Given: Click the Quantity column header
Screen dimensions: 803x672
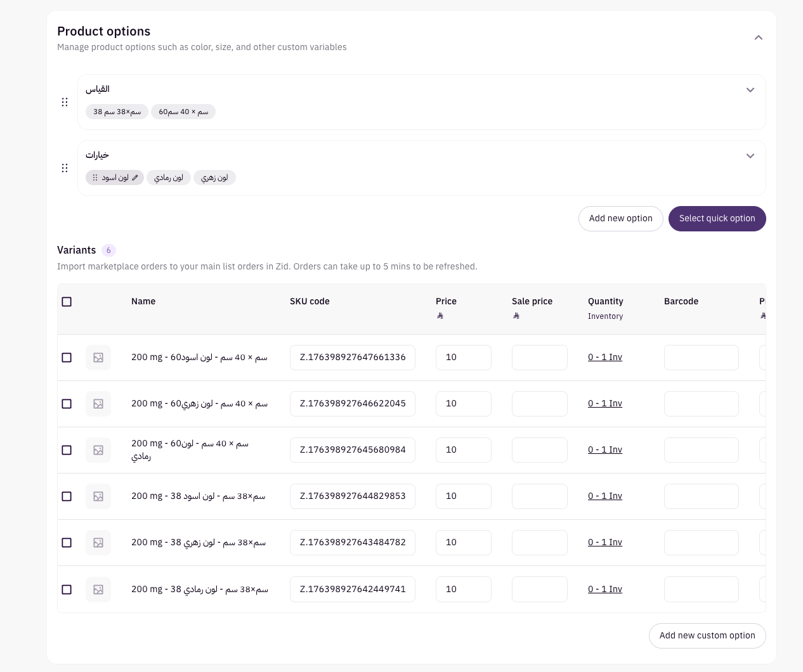Looking at the screenshot, I should coord(606,302).
